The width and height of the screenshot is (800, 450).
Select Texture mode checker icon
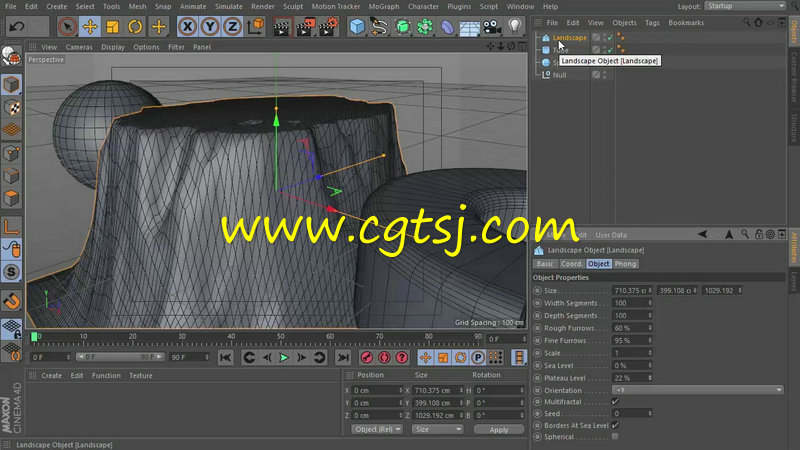12,108
